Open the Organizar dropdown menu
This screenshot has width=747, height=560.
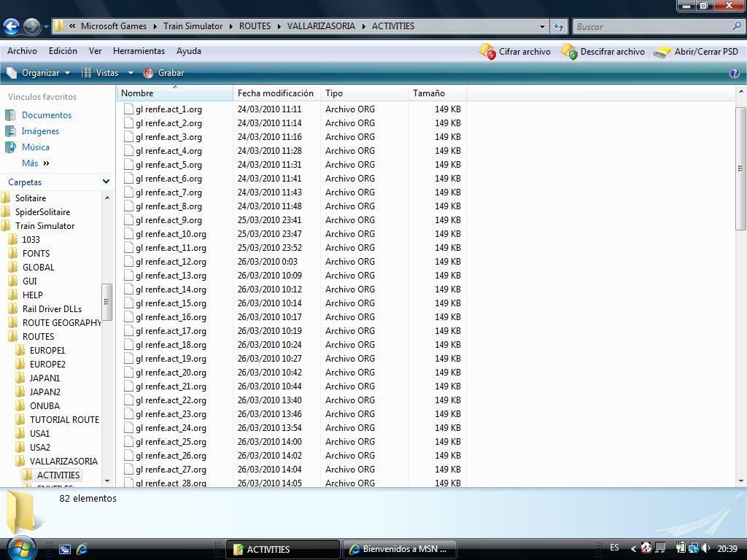pyautogui.click(x=40, y=73)
